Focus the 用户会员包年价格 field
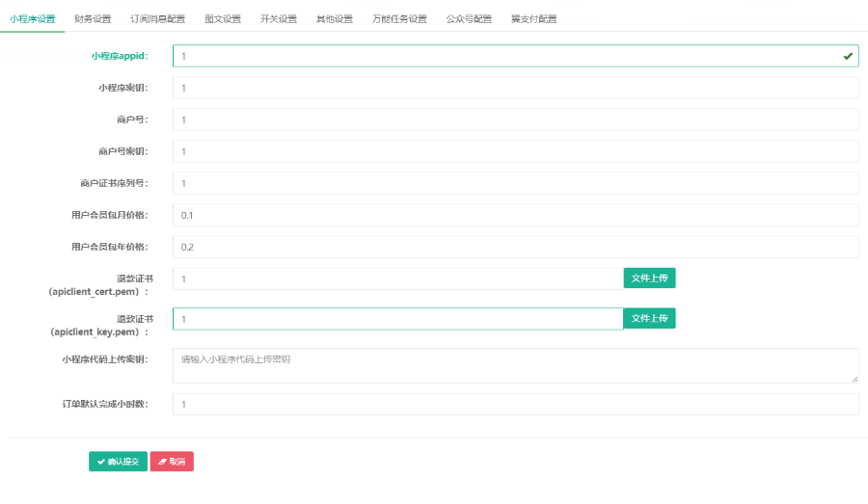 click(515, 247)
